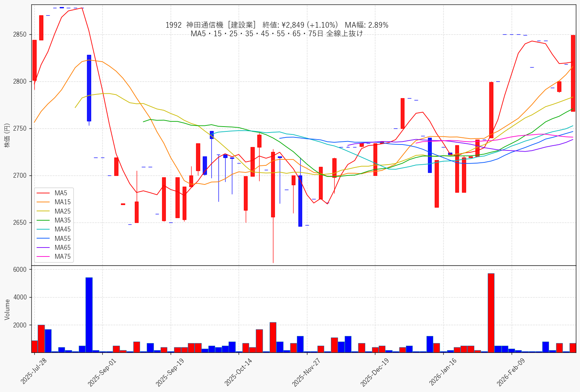Pick the MA55 entry in the legend
The height and width of the screenshot is (392, 580).
pyautogui.click(x=54, y=239)
